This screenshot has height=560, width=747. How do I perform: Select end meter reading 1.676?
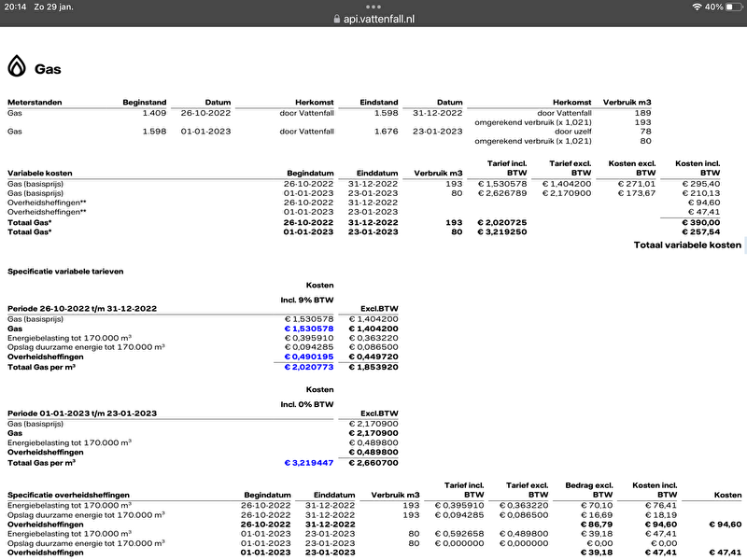tap(386, 132)
